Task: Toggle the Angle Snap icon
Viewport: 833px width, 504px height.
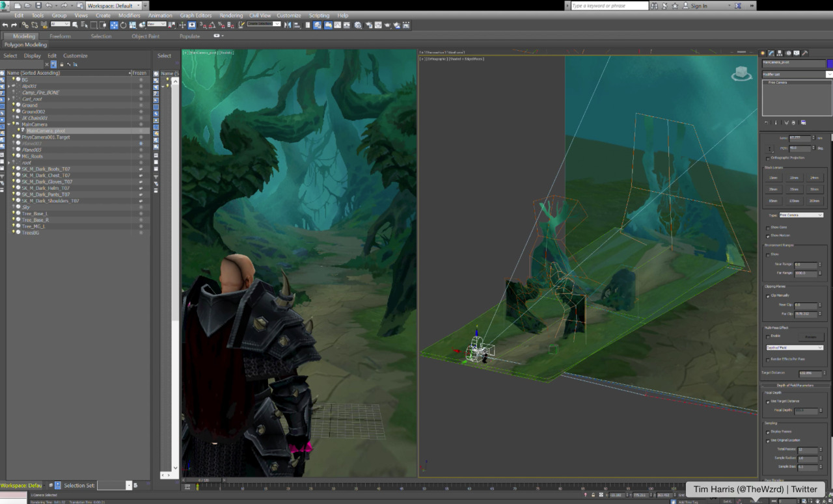Action: click(212, 25)
